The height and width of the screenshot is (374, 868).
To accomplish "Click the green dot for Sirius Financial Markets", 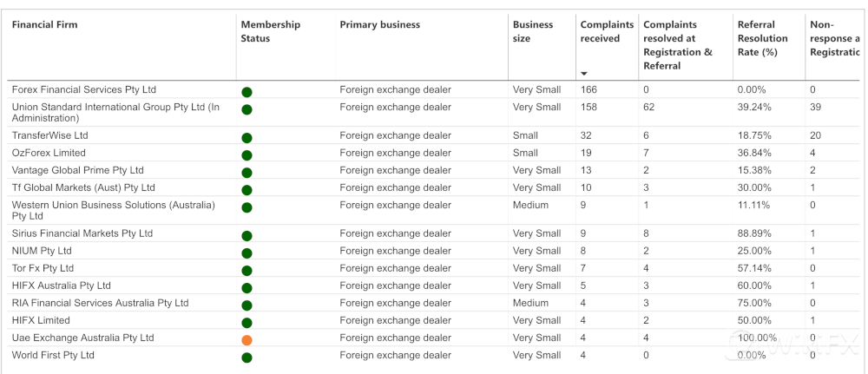I will pos(247,236).
